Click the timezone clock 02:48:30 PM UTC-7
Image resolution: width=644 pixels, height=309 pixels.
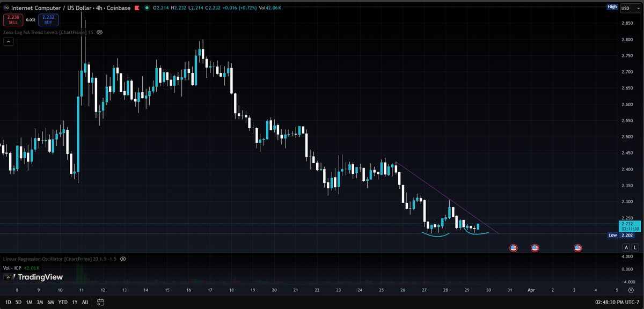coord(617,302)
